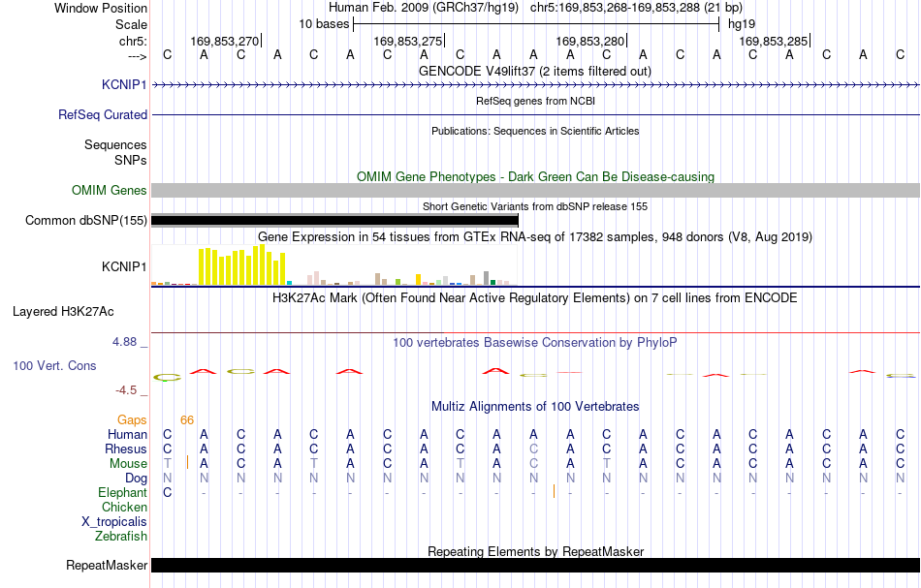Click the Zebrafish species label

pyautogui.click(x=121, y=536)
